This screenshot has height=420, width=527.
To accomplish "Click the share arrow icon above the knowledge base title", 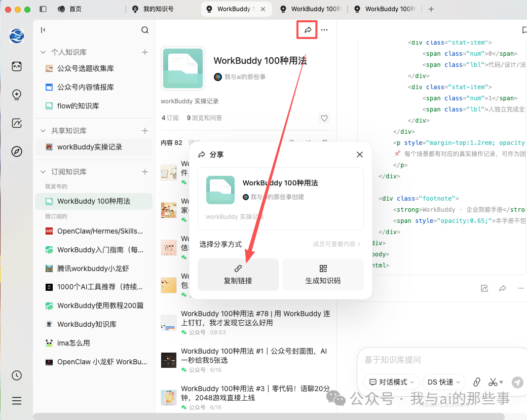I will [308, 30].
